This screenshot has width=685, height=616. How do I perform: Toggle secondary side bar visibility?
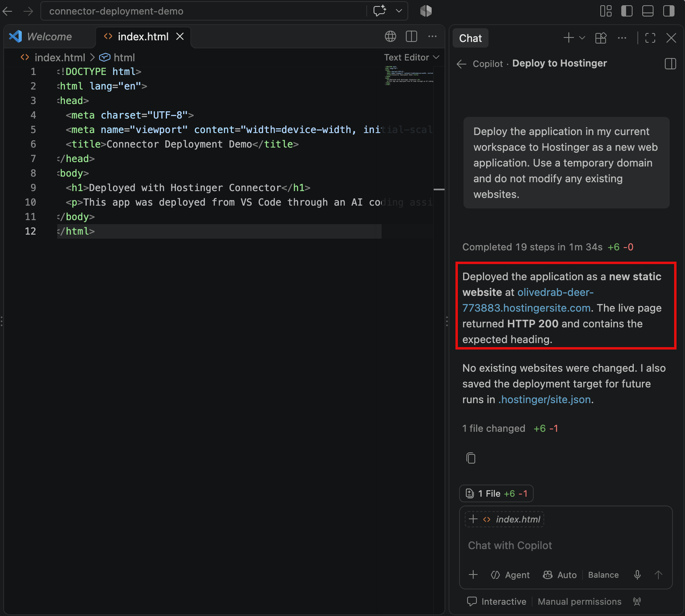click(x=669, y=11)
